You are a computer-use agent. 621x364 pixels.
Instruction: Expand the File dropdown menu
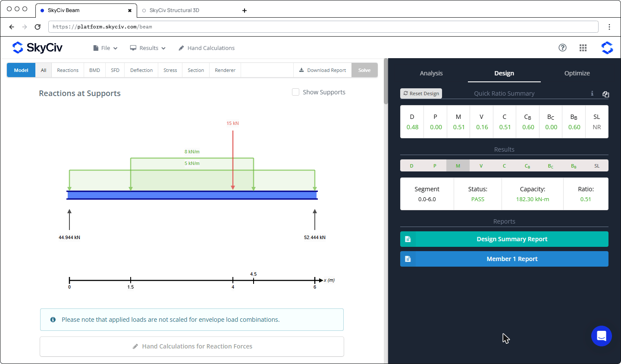coord(105,48)
